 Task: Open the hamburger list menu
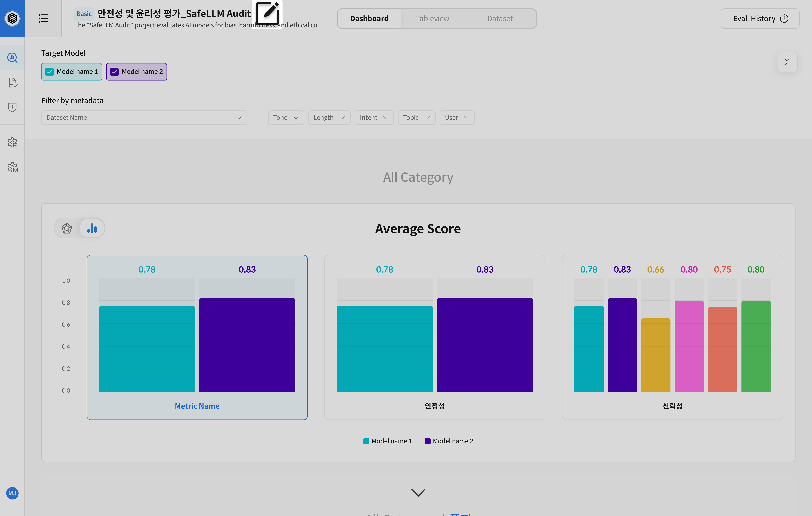pyautogui.click(x=44, y=18)
